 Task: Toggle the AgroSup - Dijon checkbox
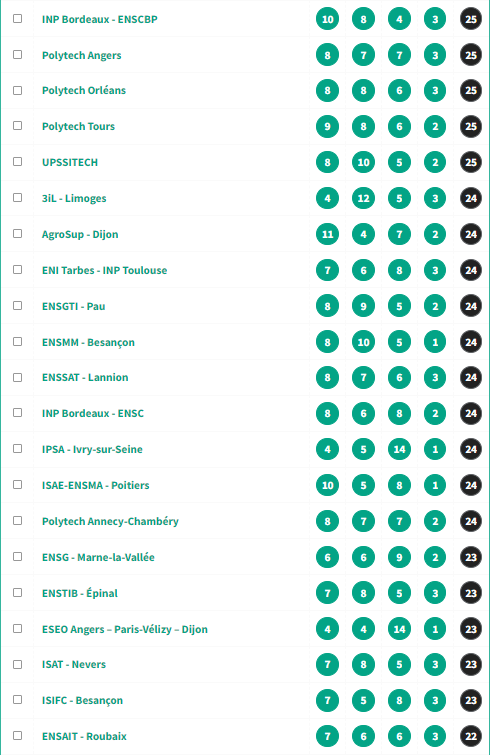pyautogui.click(x=17, y=234)
